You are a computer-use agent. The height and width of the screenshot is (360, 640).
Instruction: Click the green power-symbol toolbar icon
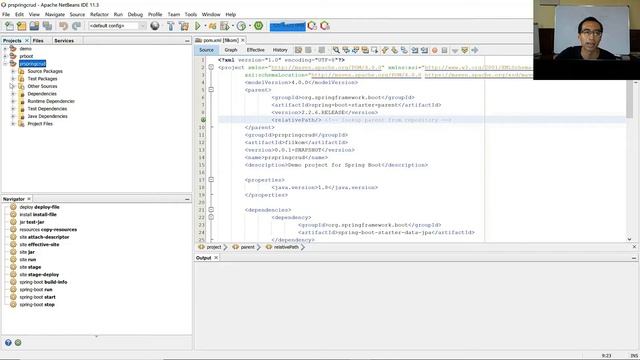258,25
